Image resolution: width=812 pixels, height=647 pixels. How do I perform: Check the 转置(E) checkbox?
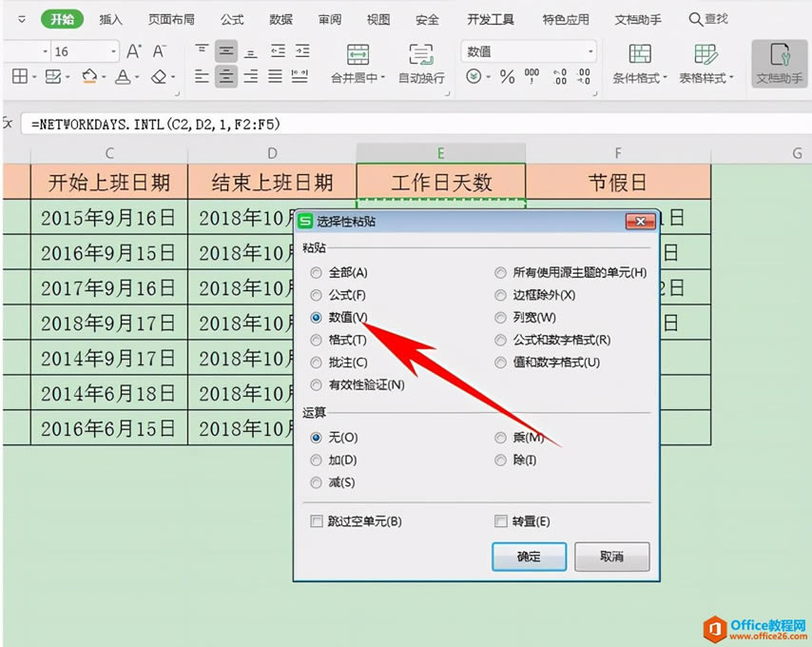pos(500,521)
